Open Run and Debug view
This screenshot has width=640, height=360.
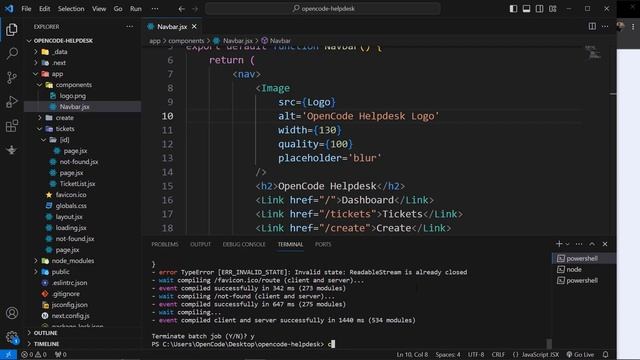coord(12,102)
